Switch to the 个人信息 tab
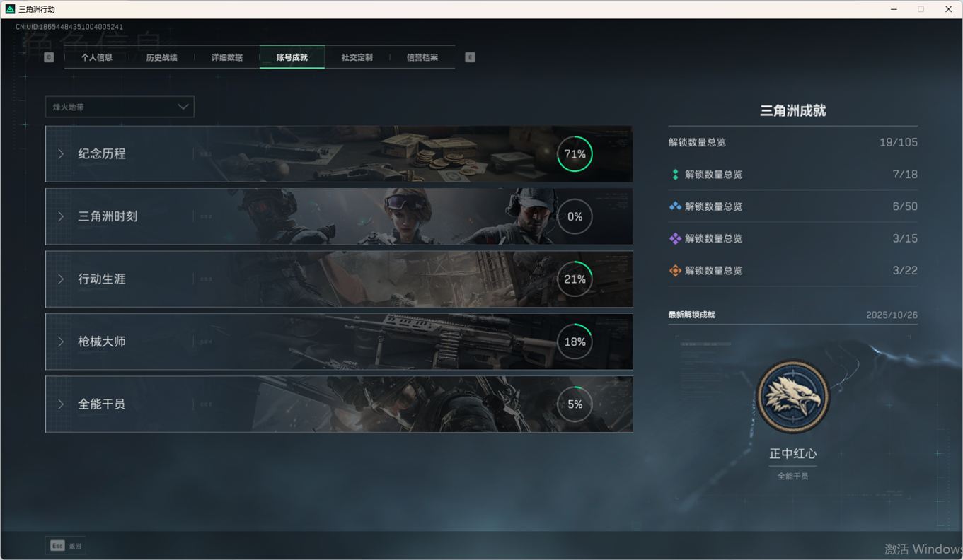963x560 pixels. coord(97,57)
